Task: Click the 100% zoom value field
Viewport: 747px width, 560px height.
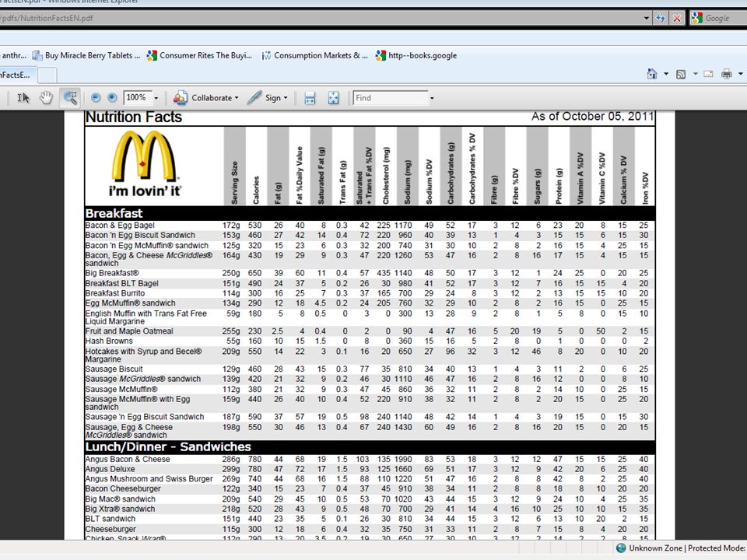Action: (x=138, y=98)
